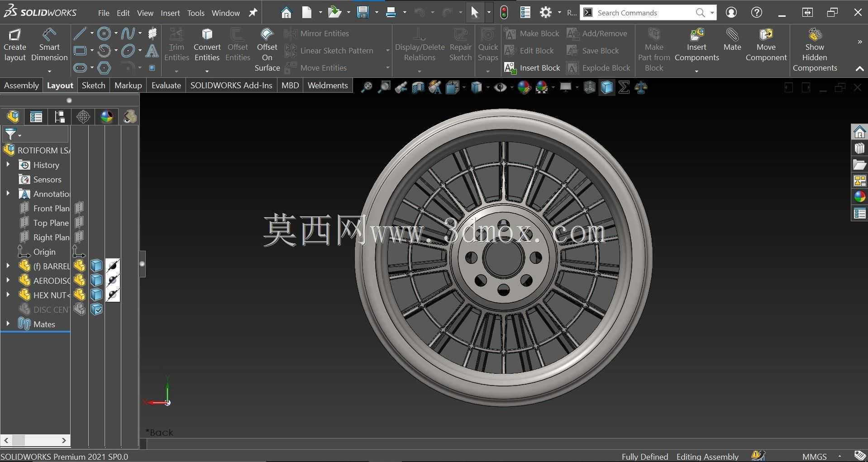Toggle AERODISC component display mode
Viewport: 868px width, 462px height.
96,280
